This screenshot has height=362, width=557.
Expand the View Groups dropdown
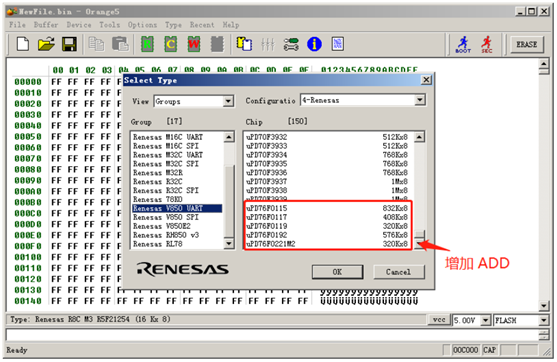click(x=228, y=102)
